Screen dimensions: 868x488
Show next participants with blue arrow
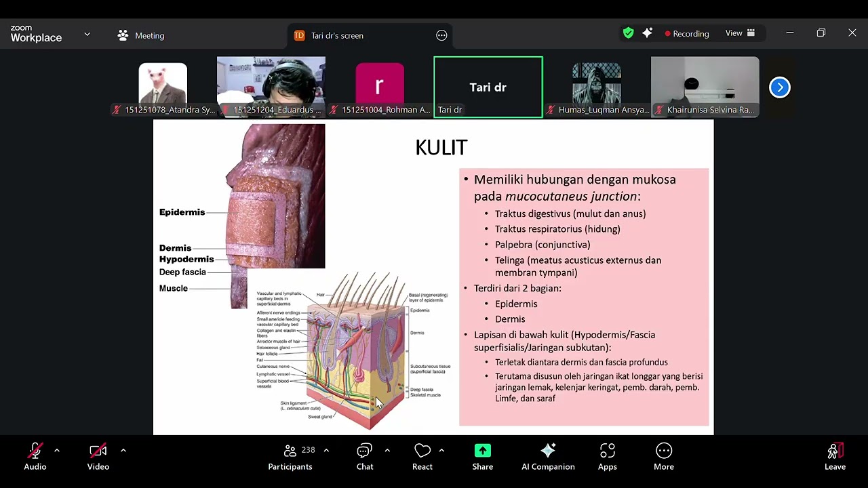[x=780, y=87]
